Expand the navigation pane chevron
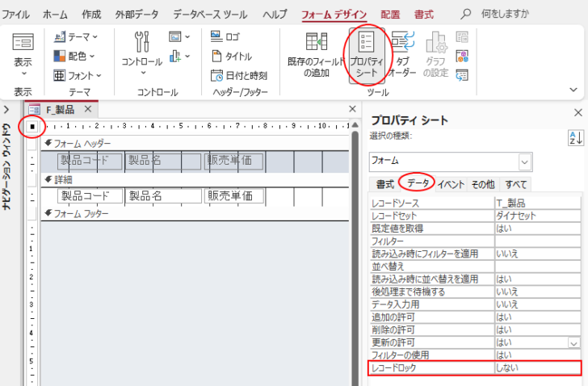 click(x=6, y=110)
